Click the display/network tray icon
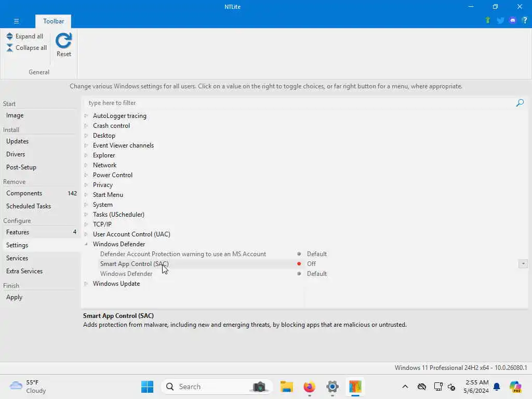532x399 pixels. click(438, 387)
